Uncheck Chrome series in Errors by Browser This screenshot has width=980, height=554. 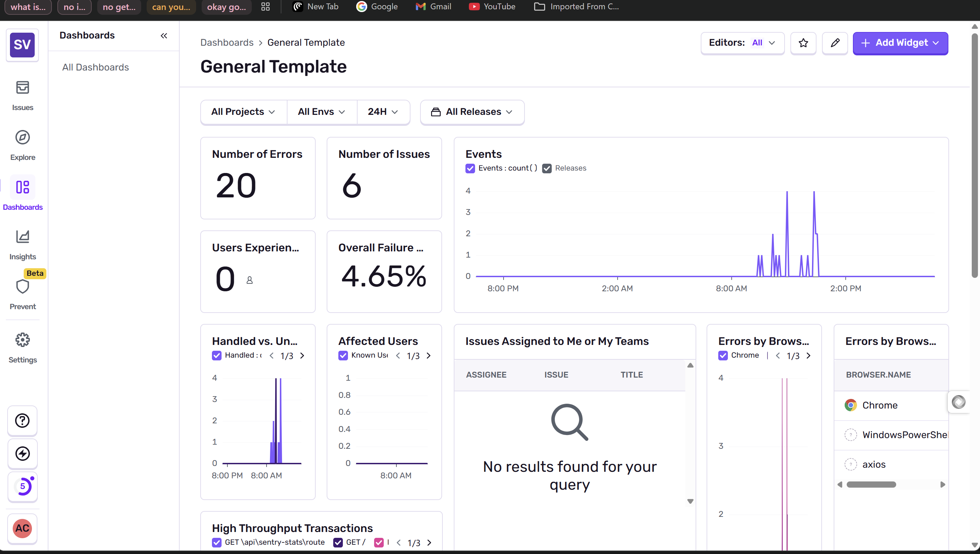[723, 355]
